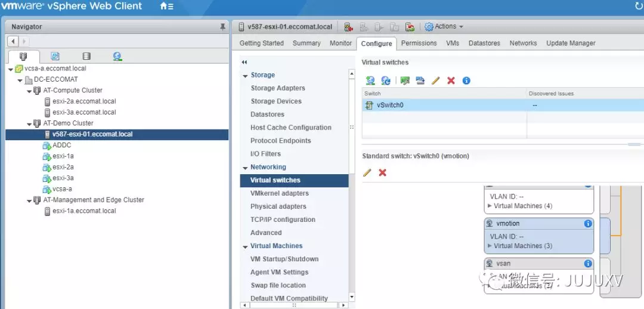The height and width of the screenshot is (309, 644).
Task: Click green physical adapter management icon
Action: (405, 81)
